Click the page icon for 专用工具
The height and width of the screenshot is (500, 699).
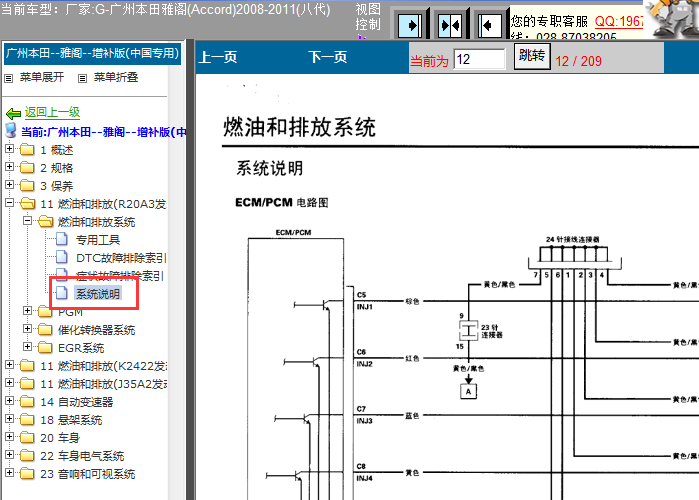[62, 239]
